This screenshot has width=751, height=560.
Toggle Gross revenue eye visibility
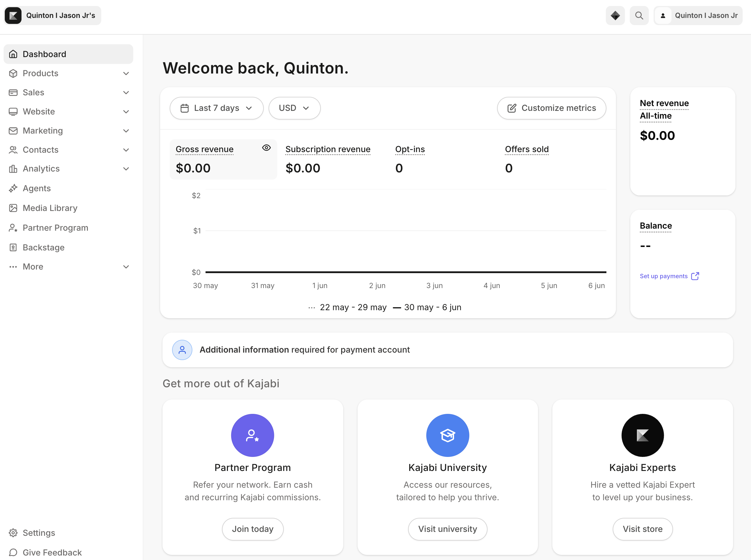pos(266,148)
